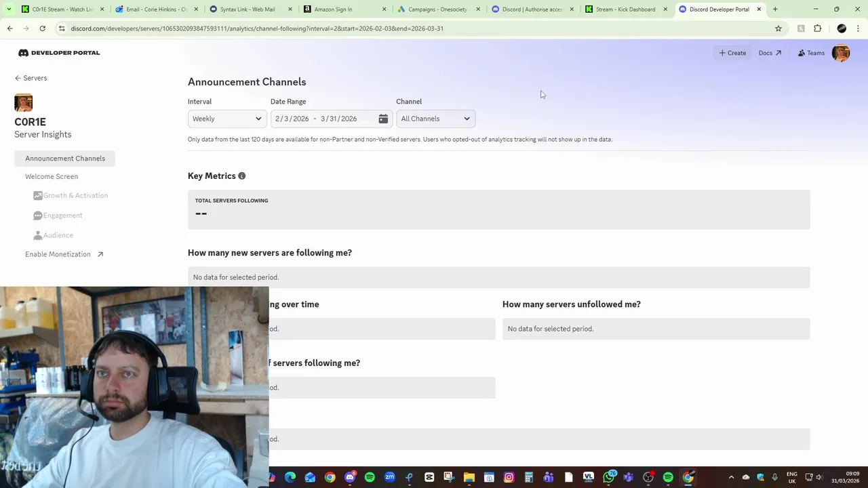Open File Explorer from the taskbar
The image size is (868, 488).
click(469, 477)
